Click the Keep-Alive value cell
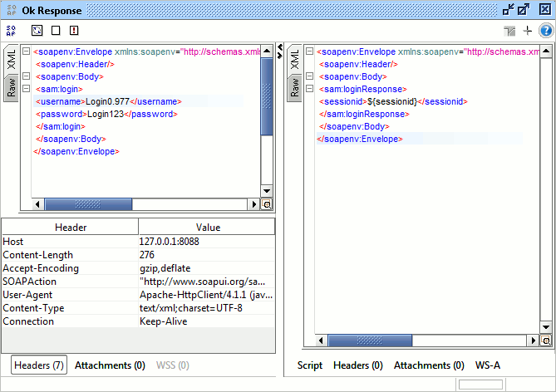The width and height of the screenshot is (556, 392). tap(207, 321)
